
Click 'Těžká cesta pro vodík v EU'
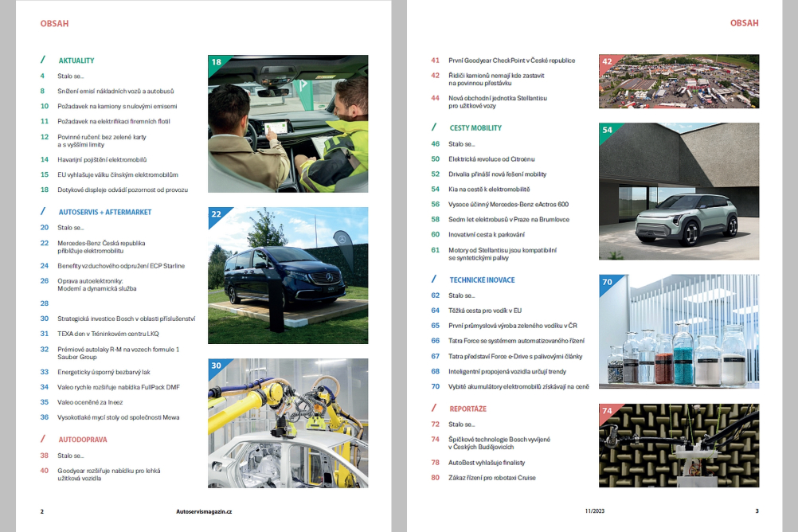click(x=485, y=311)
